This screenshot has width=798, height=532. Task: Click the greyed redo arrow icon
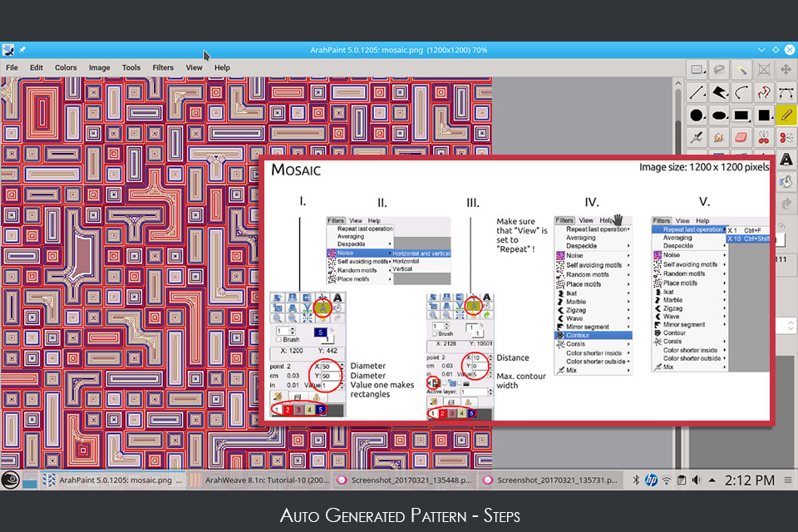(x=786, y=203)
